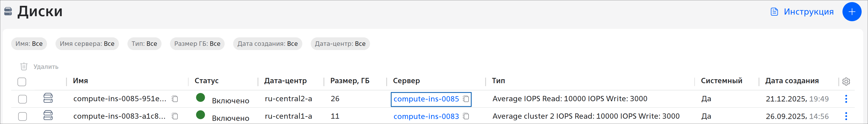Viewport: 868px width, 124px height.
Task: Expand the 'Дата-центр: Все' filter
Action: (x=340, y=44)
